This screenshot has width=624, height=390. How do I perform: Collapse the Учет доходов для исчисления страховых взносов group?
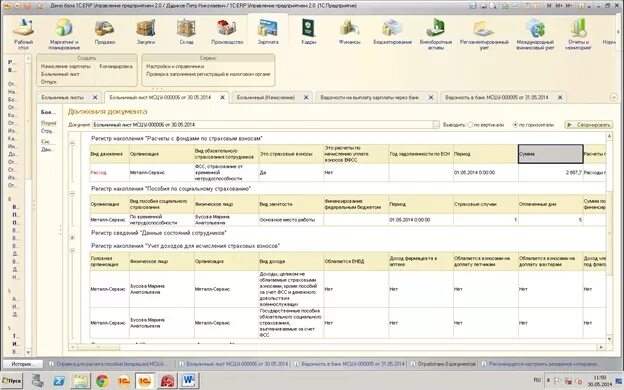(72, 250)
